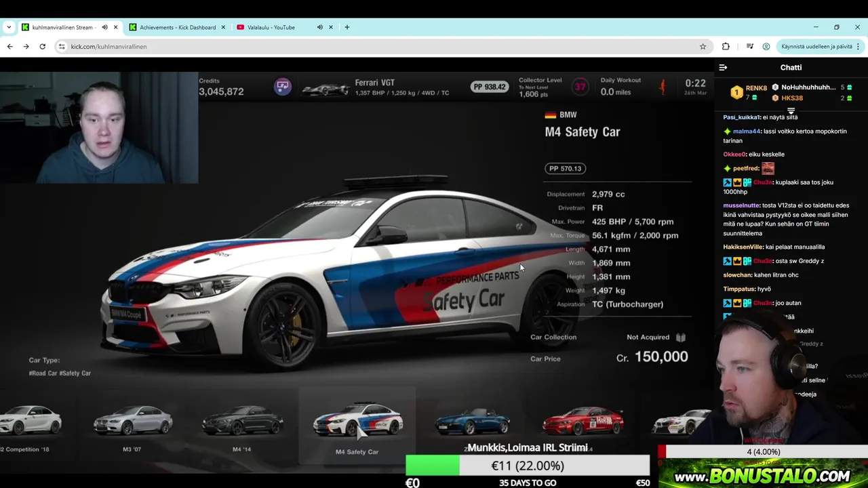Expand the leaderboard handle below HKS38
This screenshot has height=488, width=868.
791,111
